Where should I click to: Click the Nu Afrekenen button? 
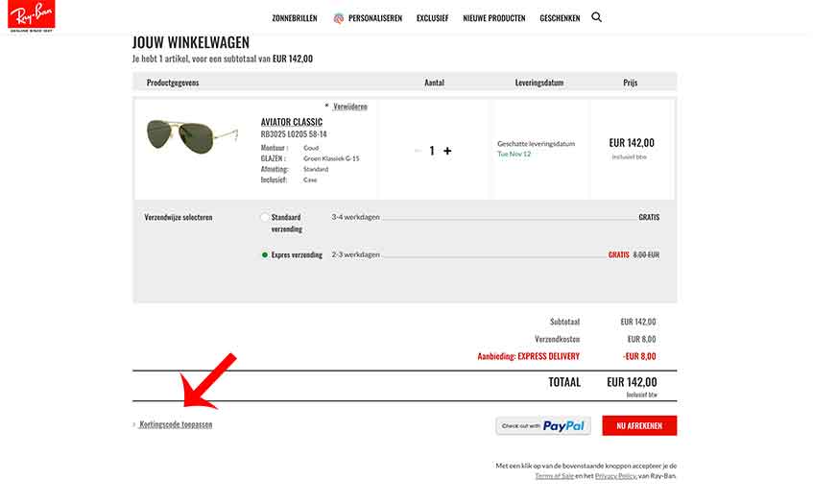pyautogui.click(x=639, y=425)
